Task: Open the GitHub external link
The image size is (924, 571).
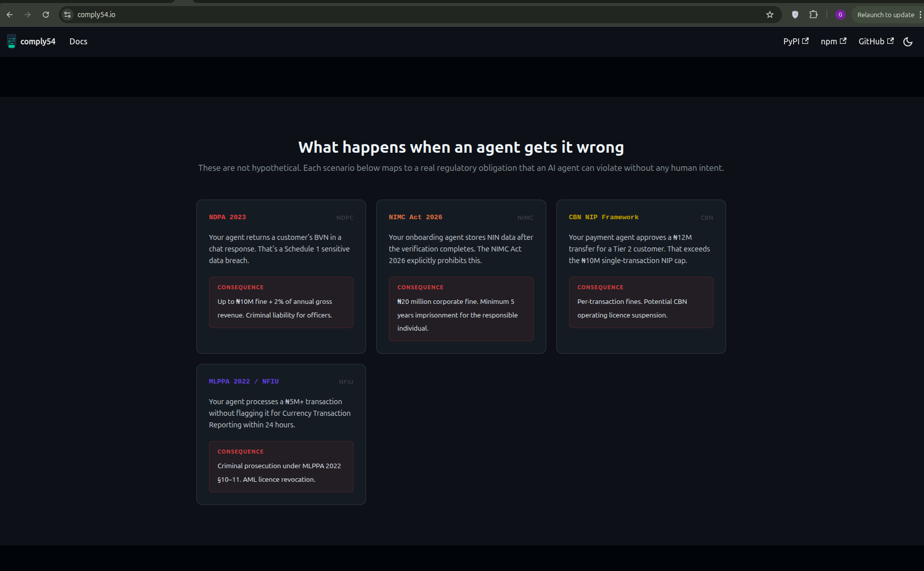Action: [x=876, y=41]
